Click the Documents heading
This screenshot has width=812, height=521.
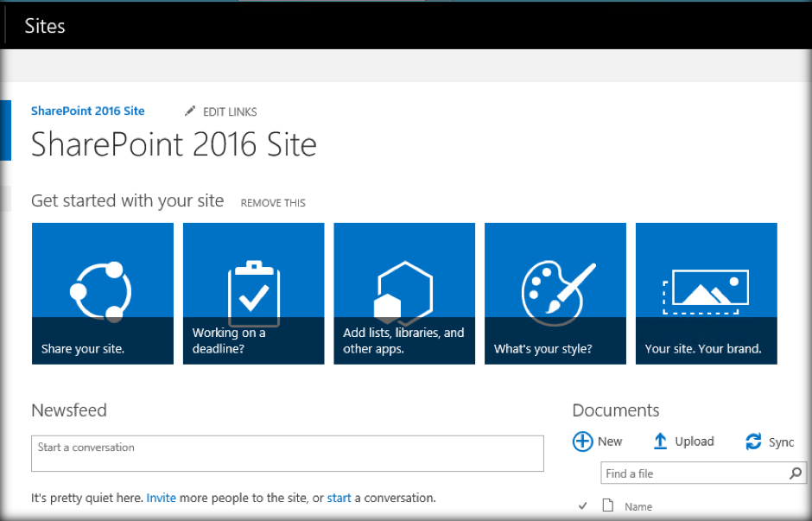click(x=616, y=410)
